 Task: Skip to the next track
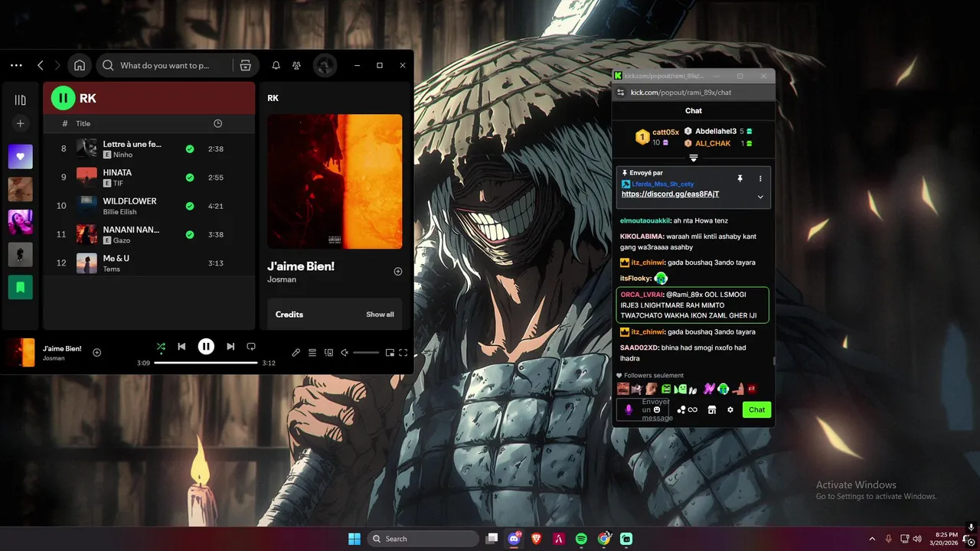pyautogui.click(x=230, y=347)
